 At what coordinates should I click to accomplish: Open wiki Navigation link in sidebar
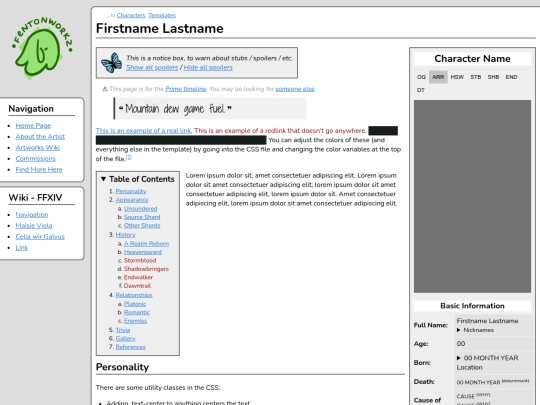coord(32,215)
